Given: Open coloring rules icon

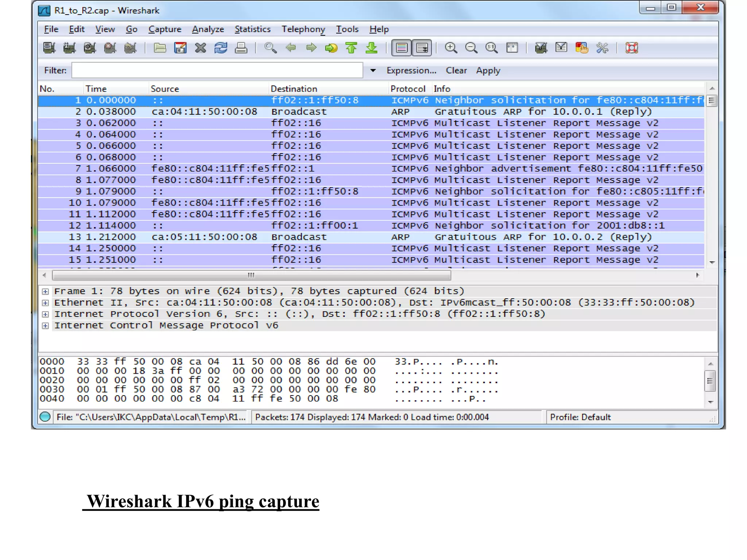Looking at the screenshot, I should click(x=582, y=48).
